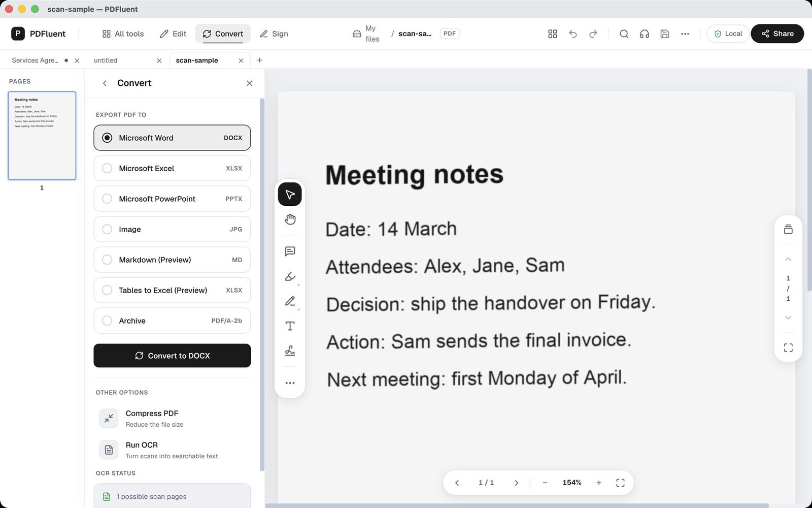The height and width of the screenshot is (508, 812).
Task: Choose Compress PDF option
Action: tap(172, 418)
